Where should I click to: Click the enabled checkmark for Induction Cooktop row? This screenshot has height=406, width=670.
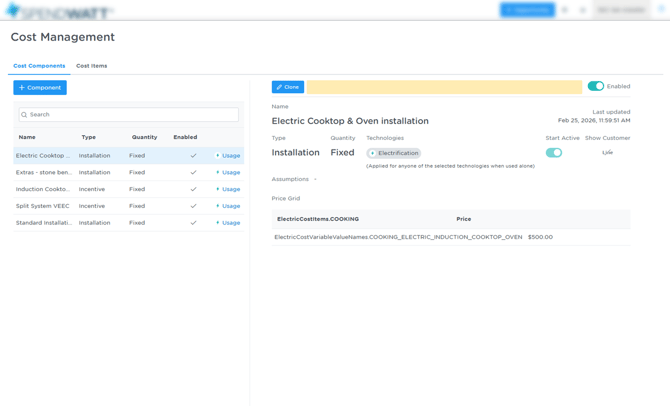click(x=193, y=189)
